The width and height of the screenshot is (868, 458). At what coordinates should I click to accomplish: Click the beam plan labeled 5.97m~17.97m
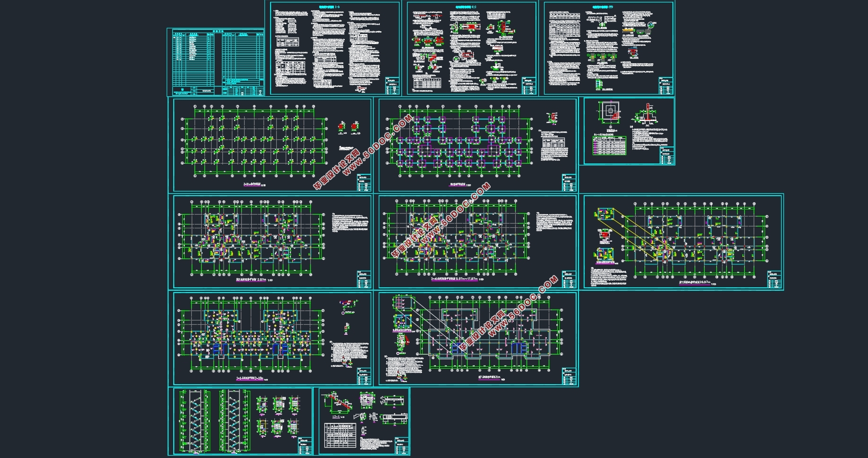click(477, 241)
